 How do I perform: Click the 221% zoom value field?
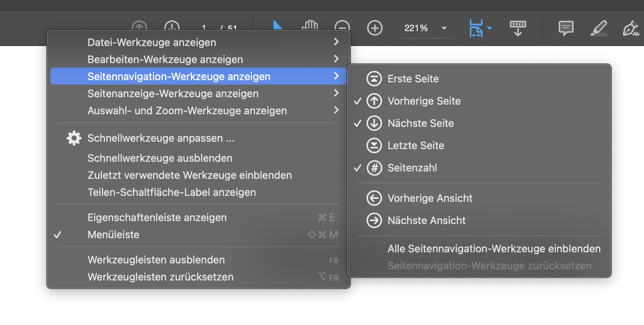click(x=416, y=28)
